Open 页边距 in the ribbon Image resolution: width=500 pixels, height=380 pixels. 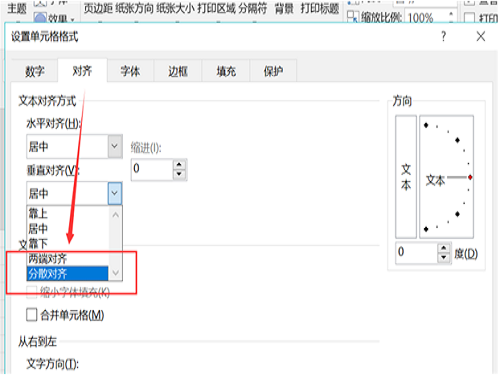point(98,8)
